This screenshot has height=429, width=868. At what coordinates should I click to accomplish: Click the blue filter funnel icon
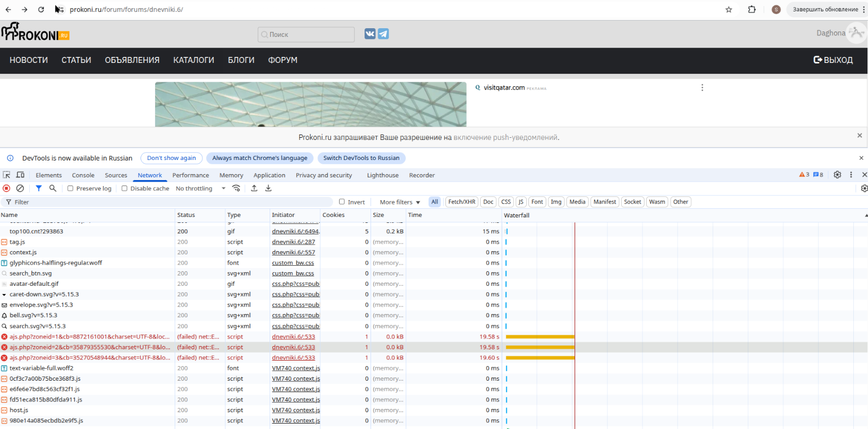(39, 188)
